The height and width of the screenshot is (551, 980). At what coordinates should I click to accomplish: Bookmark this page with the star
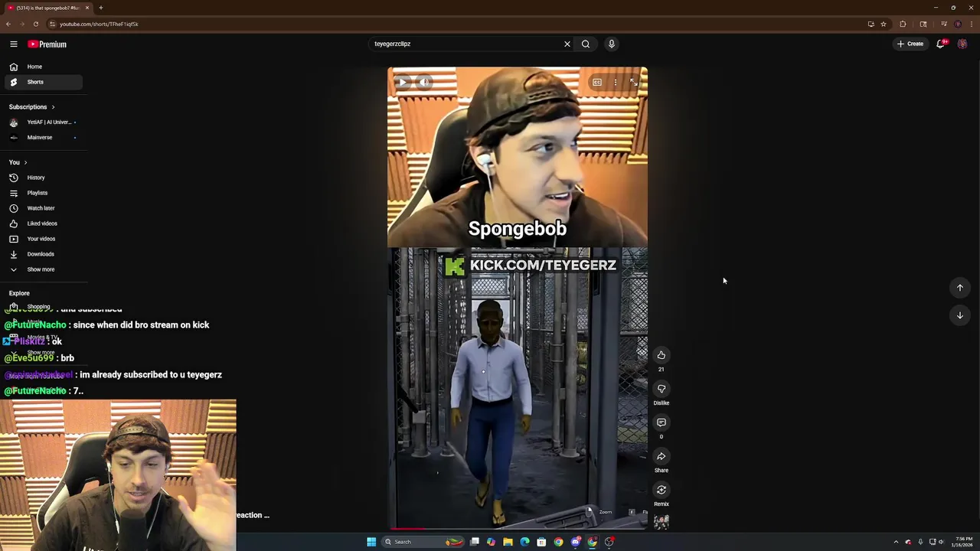click(884, 24)
